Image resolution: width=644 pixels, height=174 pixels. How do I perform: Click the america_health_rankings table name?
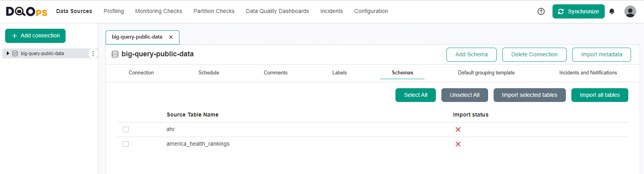198,144
